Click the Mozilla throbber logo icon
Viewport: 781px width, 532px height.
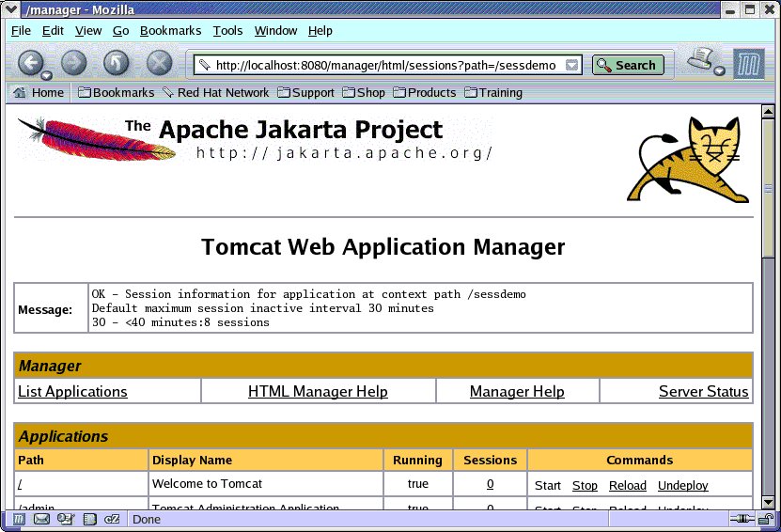pos(749,64)
